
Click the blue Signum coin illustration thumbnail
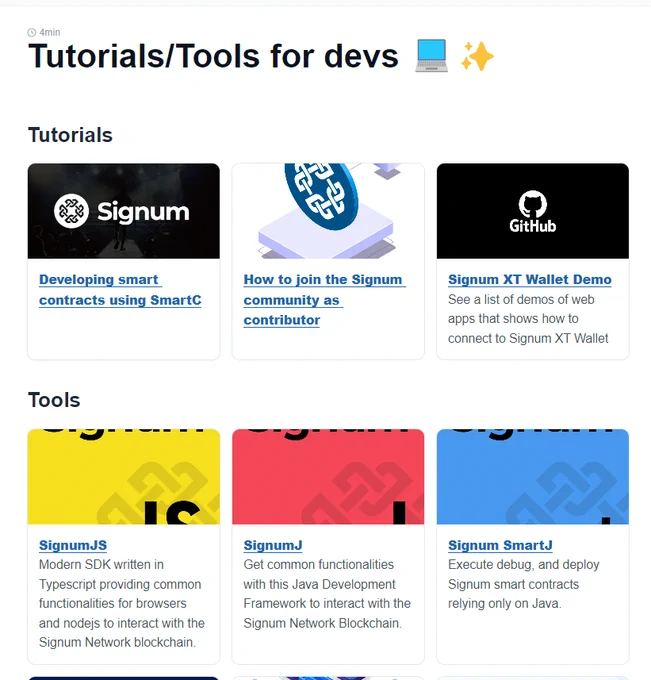click(328, 211)
